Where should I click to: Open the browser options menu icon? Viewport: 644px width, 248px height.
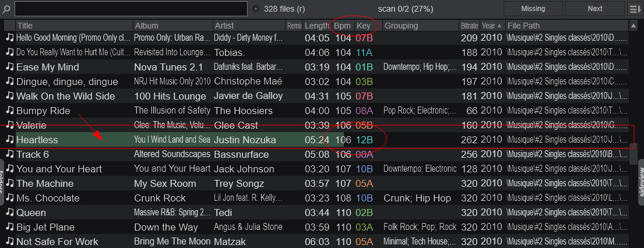[x=634, y=9]
